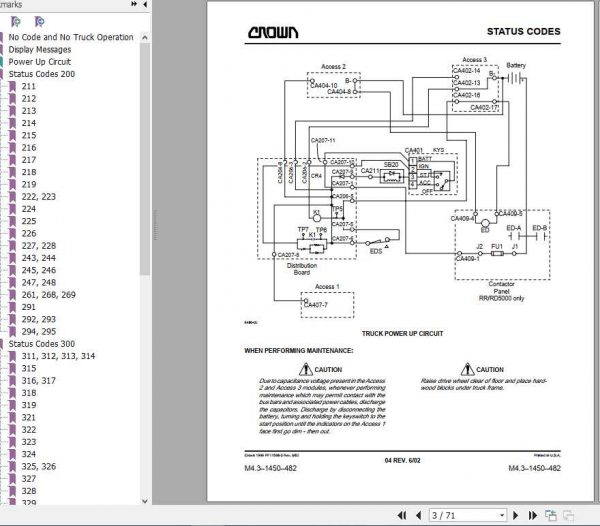Open bookmark '247, 248'
Image resolution: width=600 pixels, height=526 pixels.
pos(39,282)
